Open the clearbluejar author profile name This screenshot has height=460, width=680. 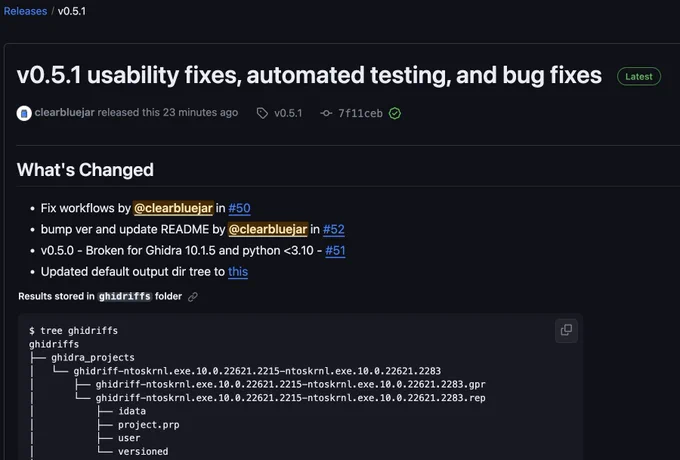pyautogui.click(x=64, y=113)
